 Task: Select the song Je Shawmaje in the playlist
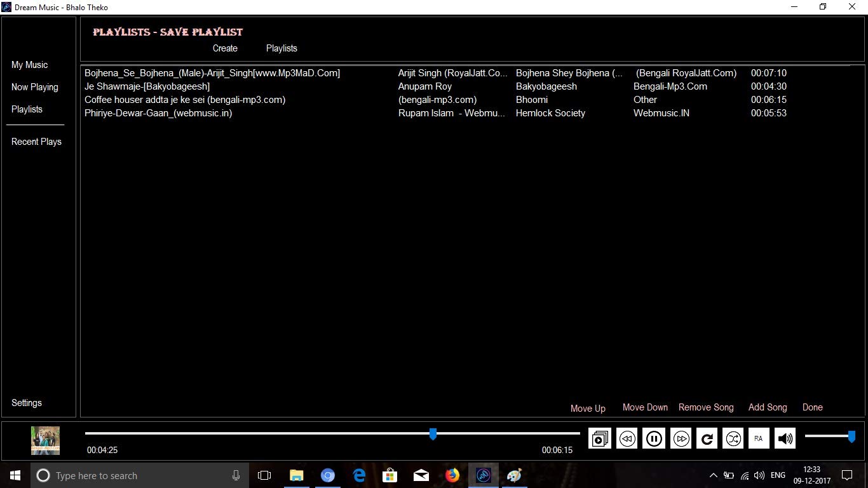(x=147, y=86)
